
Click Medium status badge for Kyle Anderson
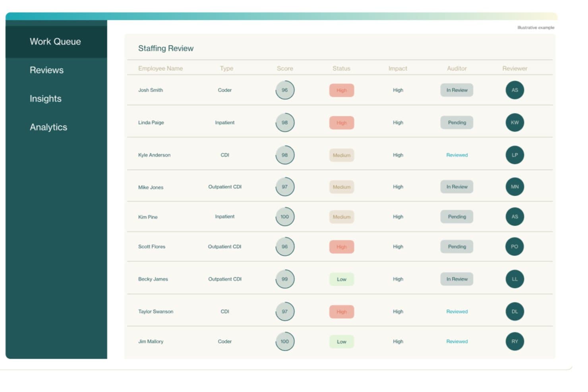pyautogui.click(x=342, y=155)
